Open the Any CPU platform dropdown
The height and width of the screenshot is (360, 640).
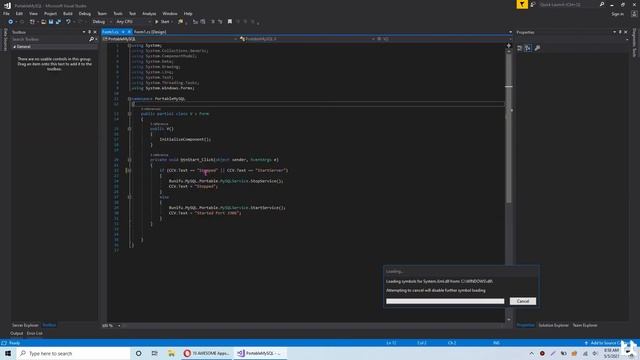133,22
